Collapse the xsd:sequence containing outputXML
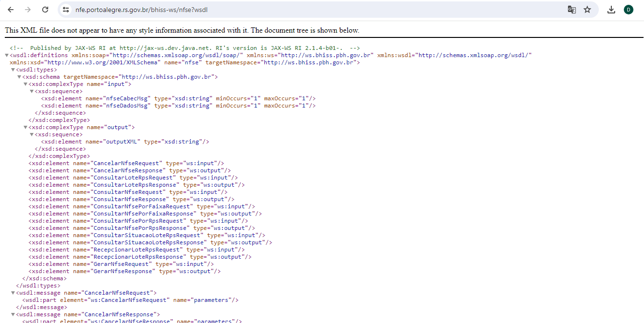The image size is (644, 323). pyautogui.click(x=32, y=134)
